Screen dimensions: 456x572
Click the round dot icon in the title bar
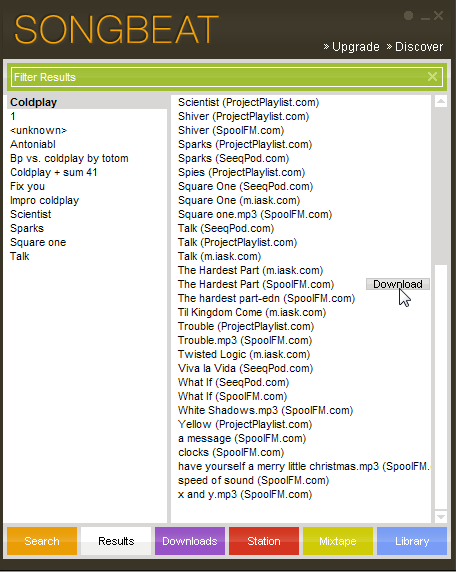point(409,15)
